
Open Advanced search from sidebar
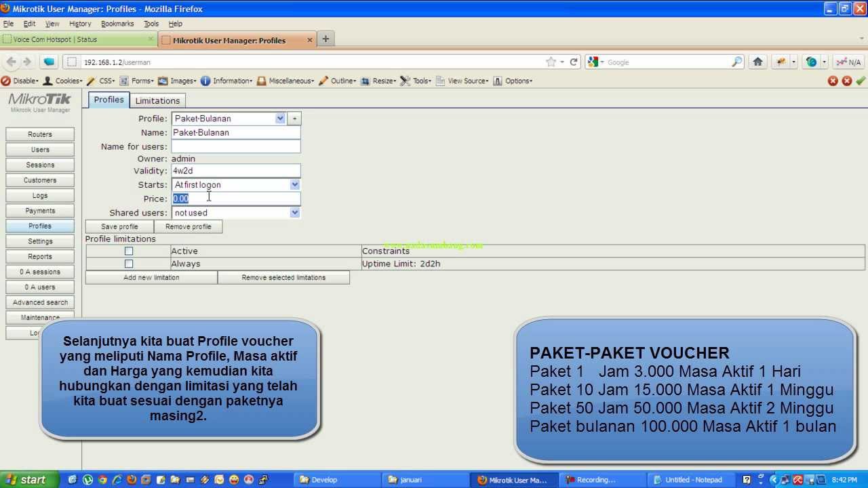(40, 302)
